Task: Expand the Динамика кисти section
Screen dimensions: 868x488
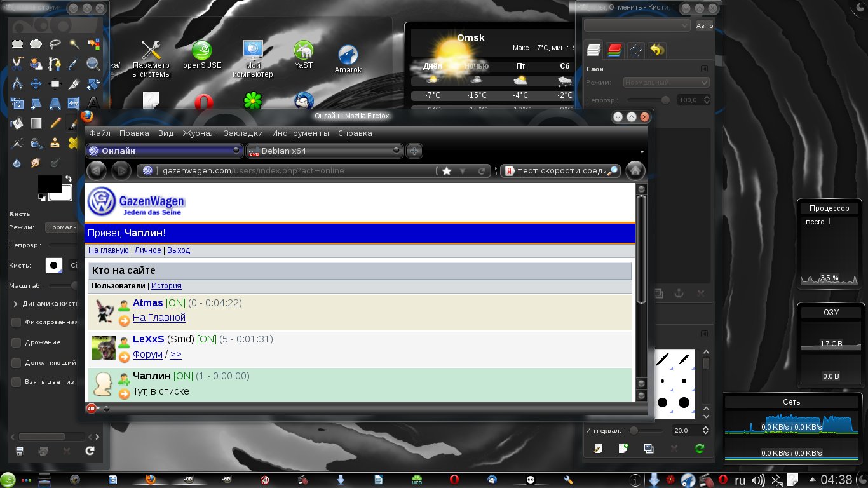Action: (x=15, y=304)
